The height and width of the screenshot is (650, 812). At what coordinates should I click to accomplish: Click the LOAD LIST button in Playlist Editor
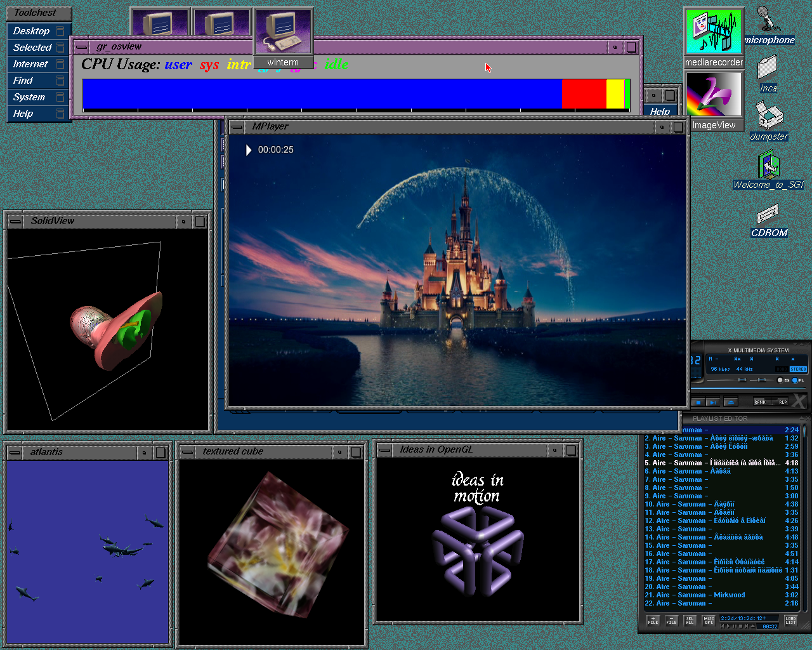coord(790,621)
